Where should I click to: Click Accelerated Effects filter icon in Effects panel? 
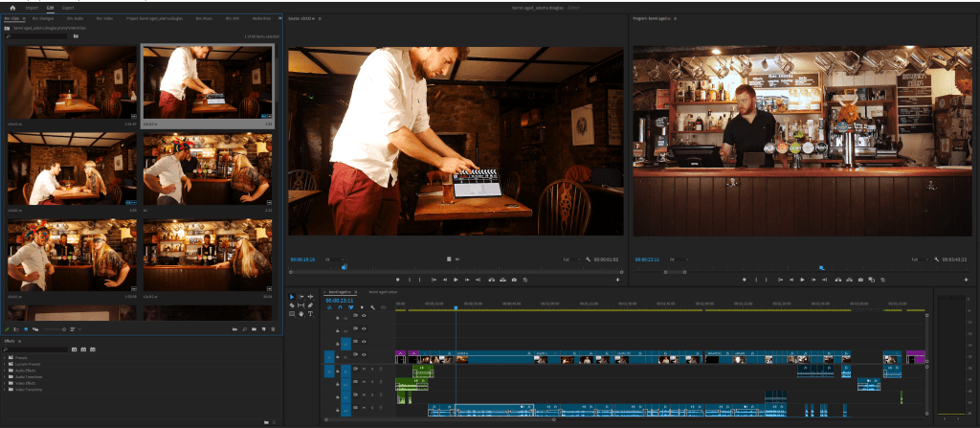coord(75,349)
